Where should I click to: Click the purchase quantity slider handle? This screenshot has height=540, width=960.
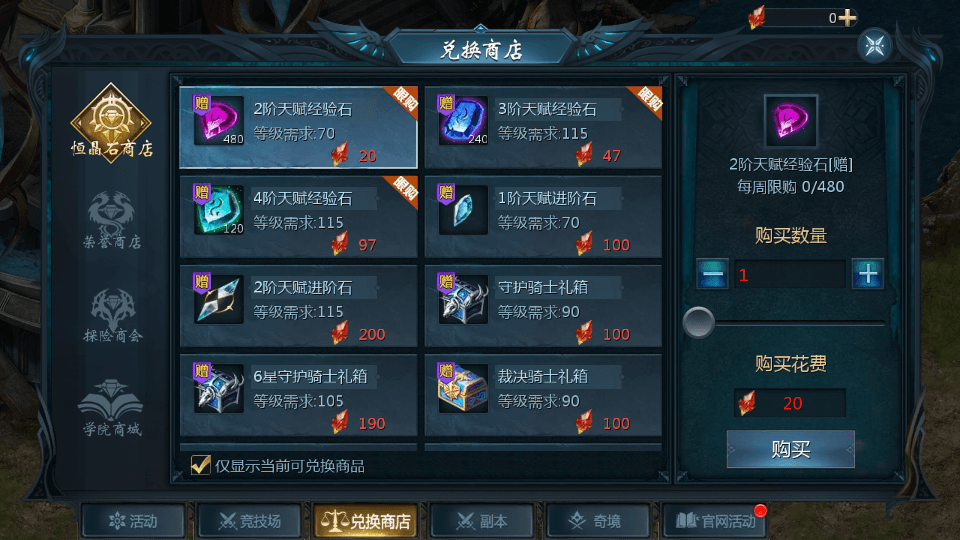[x=699, y=322]
